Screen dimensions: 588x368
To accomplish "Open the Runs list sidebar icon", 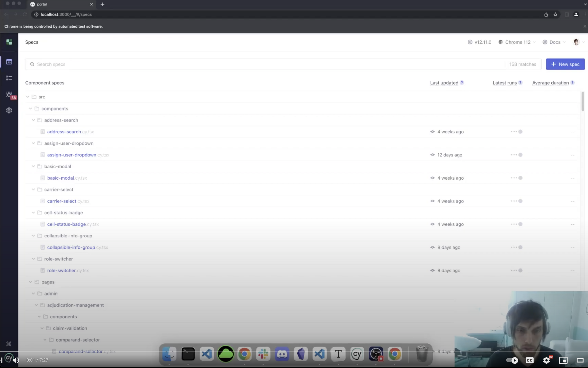I will [x=9, y=78].
